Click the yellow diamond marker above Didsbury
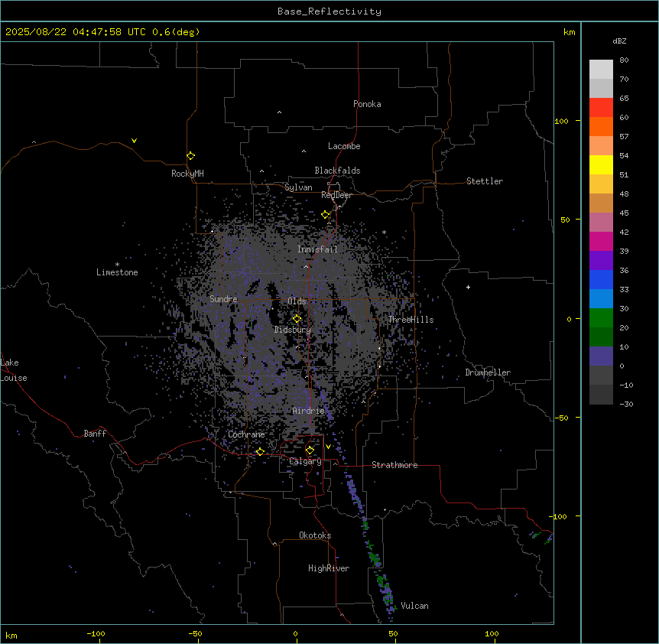This screenshot has width=659, height=644. point(297,319)
